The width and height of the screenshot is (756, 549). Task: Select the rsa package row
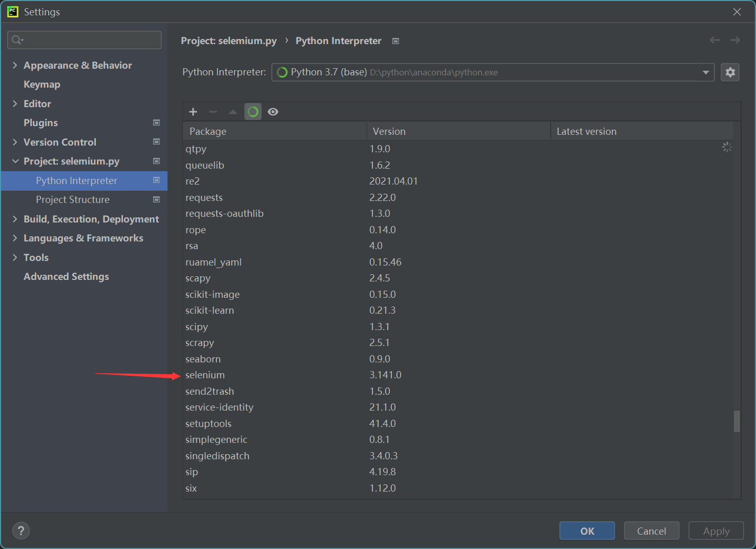pos(458,246)
